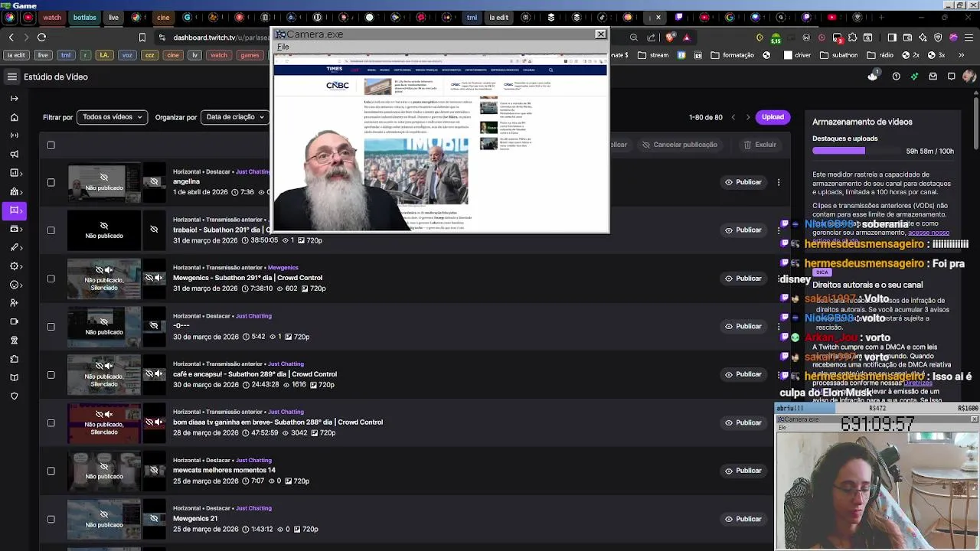Open the Stream Manager broadcast icon in the sidebar
Viewport: 980px width, 551px height.
click(14, 135)
